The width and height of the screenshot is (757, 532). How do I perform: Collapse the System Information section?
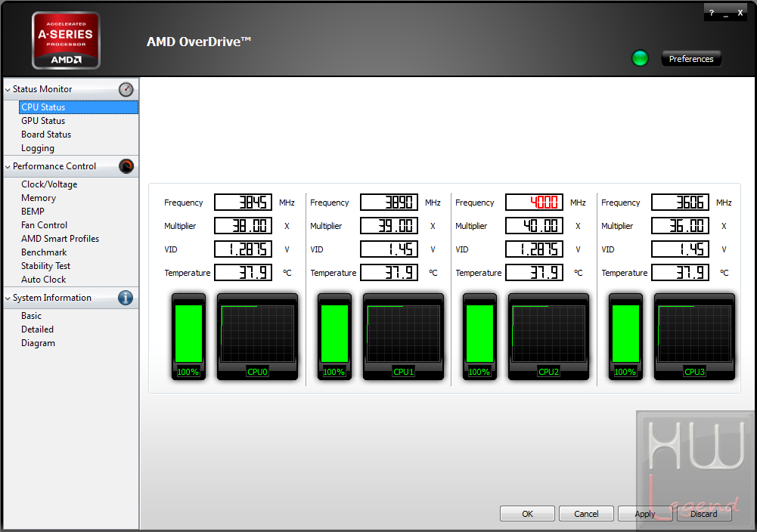click(8, 298)
